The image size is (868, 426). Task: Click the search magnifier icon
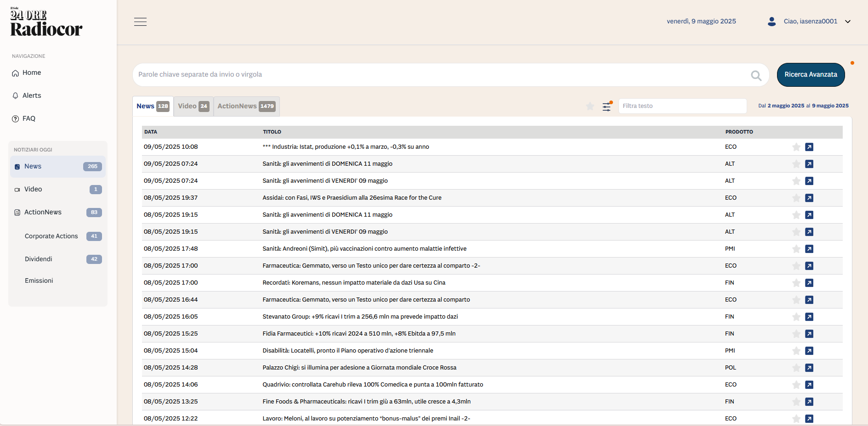(x=756, y=75)
